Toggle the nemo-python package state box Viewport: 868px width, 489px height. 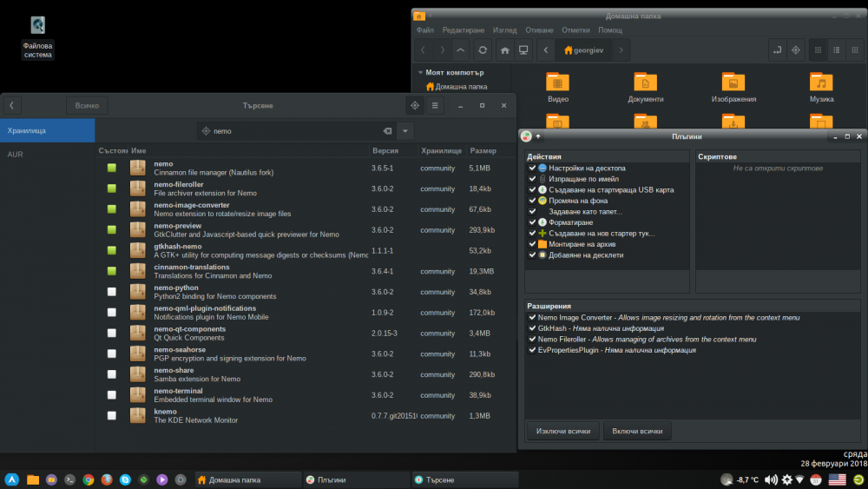[x=112, y=291]
